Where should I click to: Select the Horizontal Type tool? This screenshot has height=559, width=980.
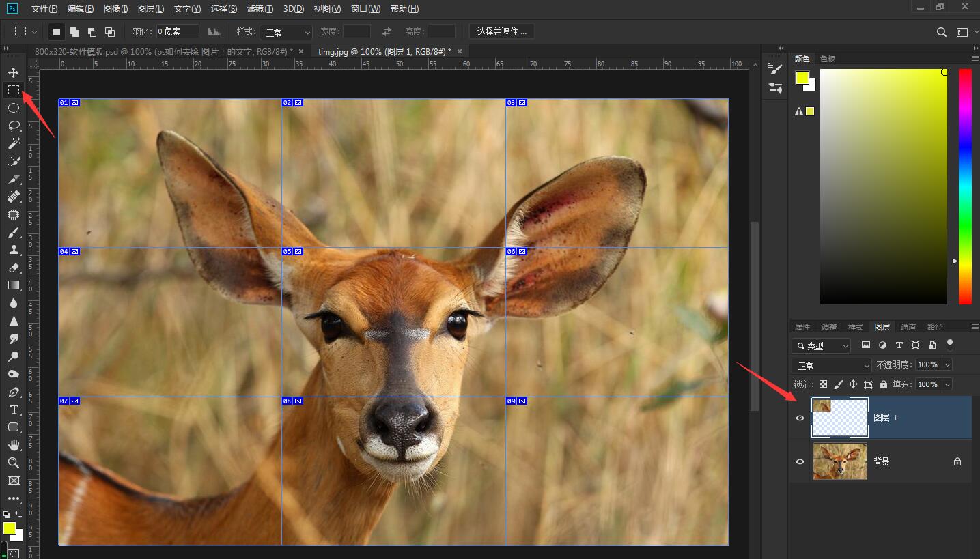13,410
